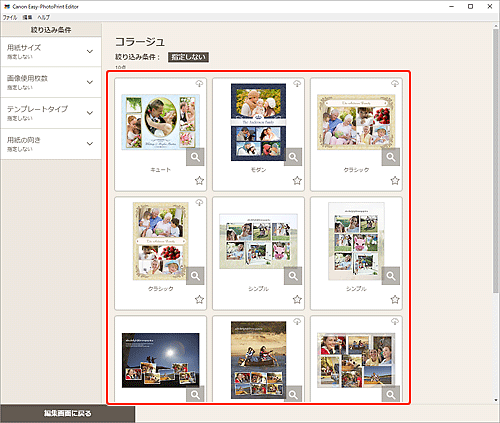Screen dimensions: 500x423
Task: Select the モダン collage thumbnail
Action: (258, 122)
